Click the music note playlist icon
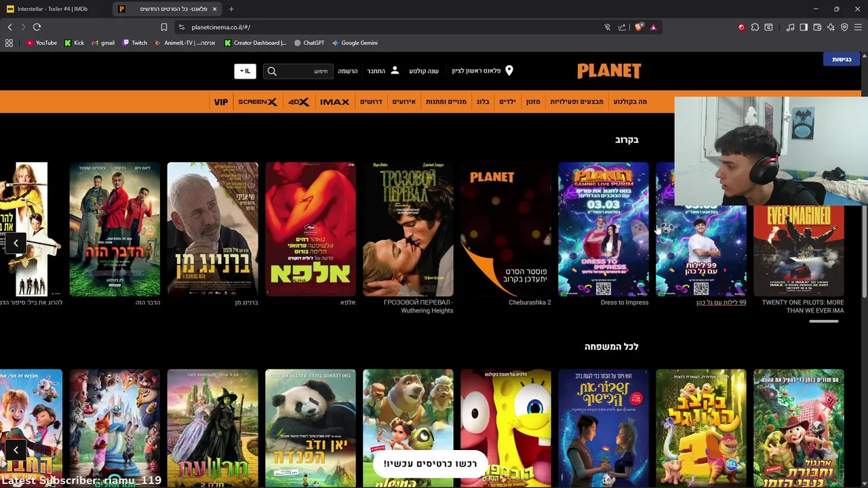This screenshot has height=488, width=868. (x=790, y=27)
